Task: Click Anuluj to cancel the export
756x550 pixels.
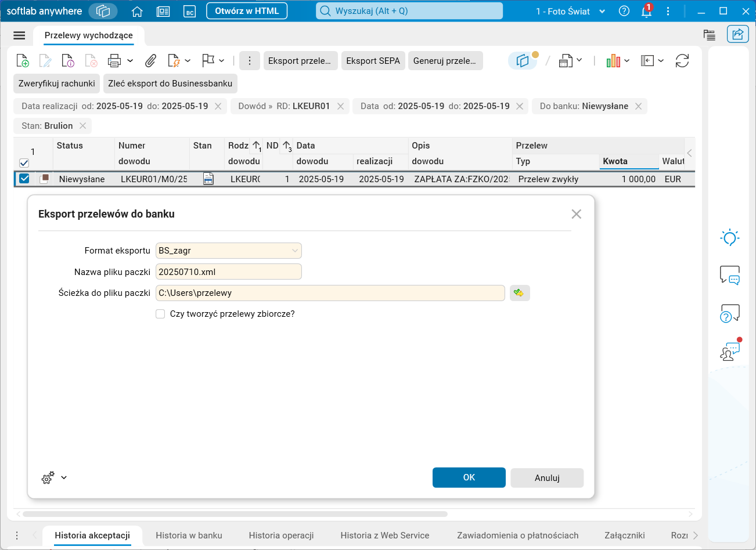Action: 547,478
